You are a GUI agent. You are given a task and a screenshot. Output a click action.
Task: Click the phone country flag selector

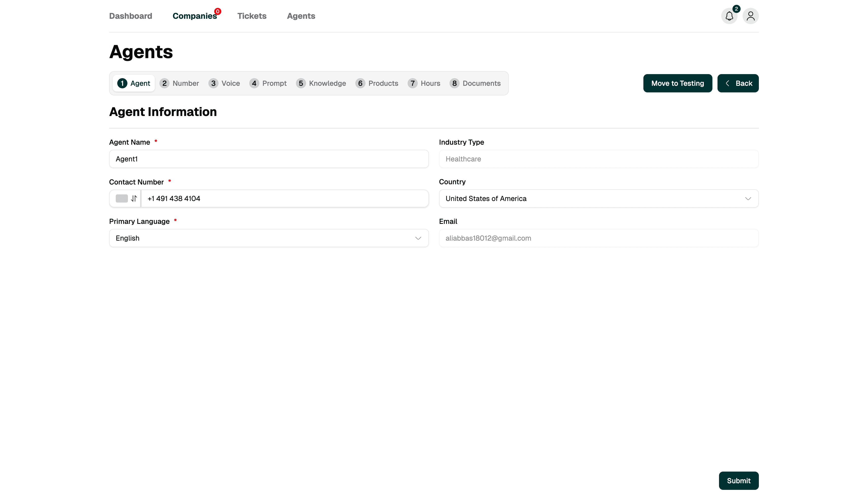(x=122, y=198)
